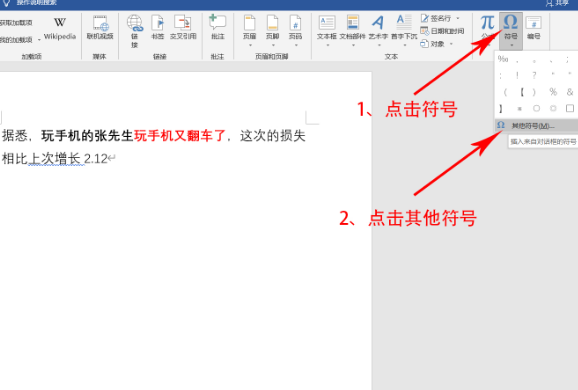The height and width of the screenshot is (390, 578).
Task: Open the Text Box (文本框) dropdown
Action: click(x=327, y=31)
